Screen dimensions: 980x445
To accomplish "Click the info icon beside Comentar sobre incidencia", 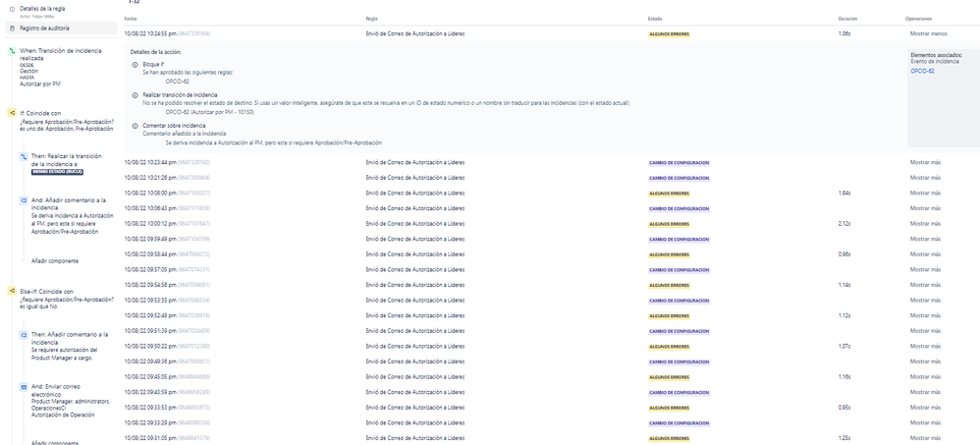I will click(x=135, y=126).
